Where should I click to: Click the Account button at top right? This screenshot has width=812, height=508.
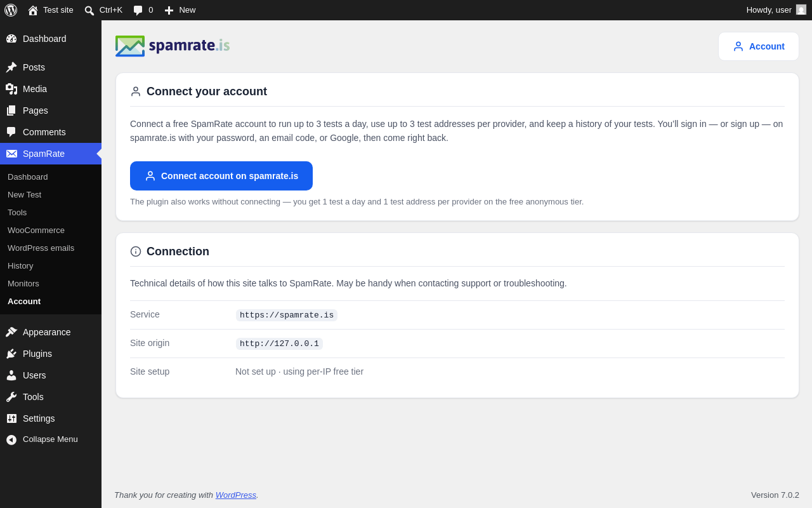[x=759, y=46]
